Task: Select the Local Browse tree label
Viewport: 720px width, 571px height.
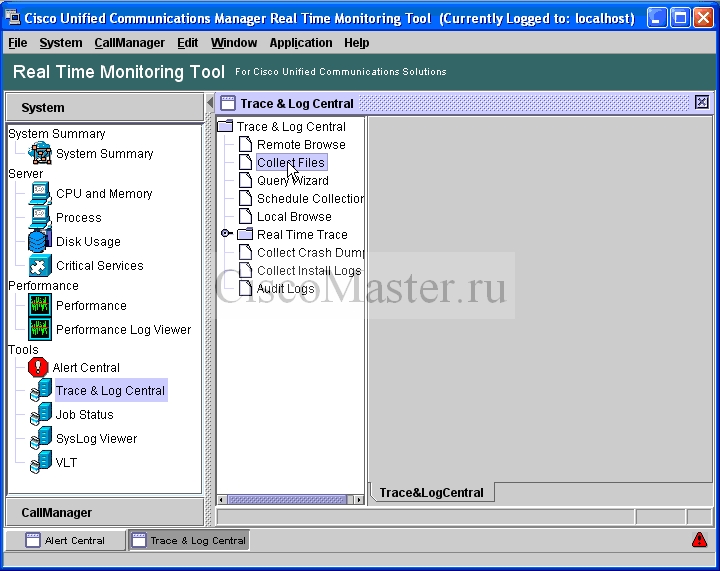Action: (x=294, y=216)
